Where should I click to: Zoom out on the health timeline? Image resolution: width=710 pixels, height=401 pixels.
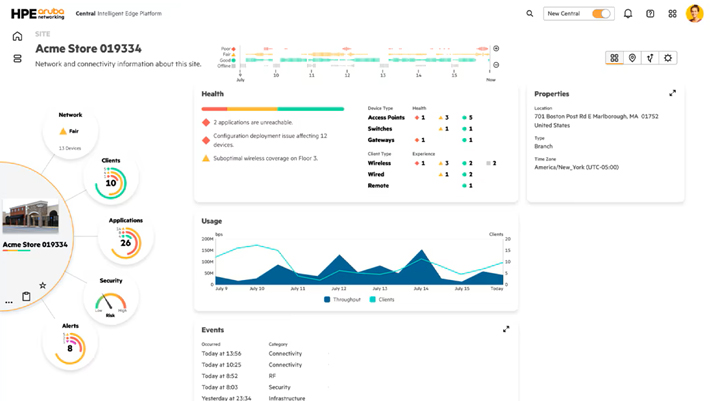496,65
